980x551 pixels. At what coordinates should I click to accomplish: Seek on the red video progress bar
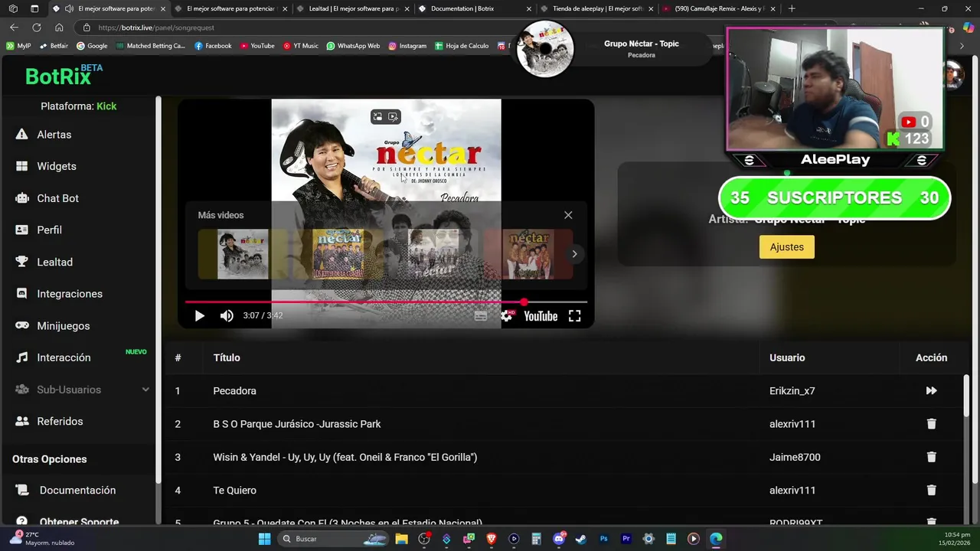[386, 302]
